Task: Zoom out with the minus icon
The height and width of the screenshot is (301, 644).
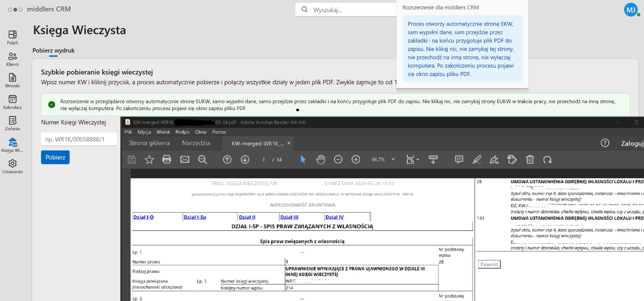Action: click(338, 160)
